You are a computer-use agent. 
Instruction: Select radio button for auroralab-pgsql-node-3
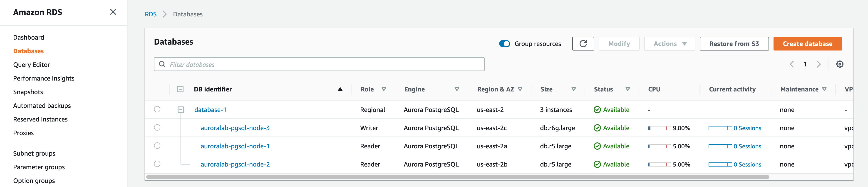(157, 128)
